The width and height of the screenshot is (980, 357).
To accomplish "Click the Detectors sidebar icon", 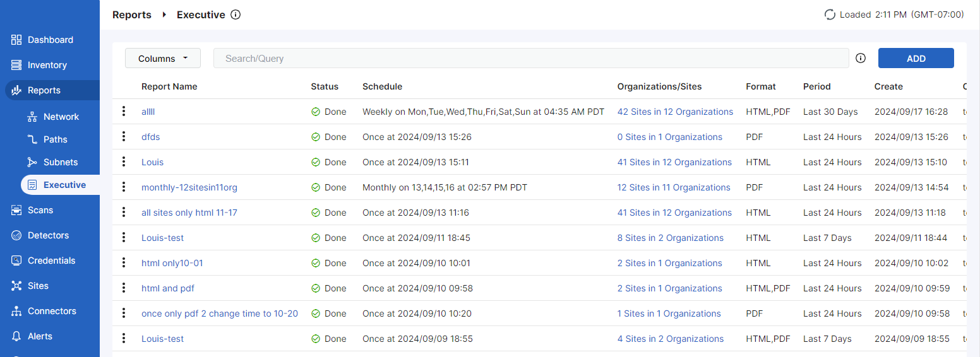I will 16,235.
